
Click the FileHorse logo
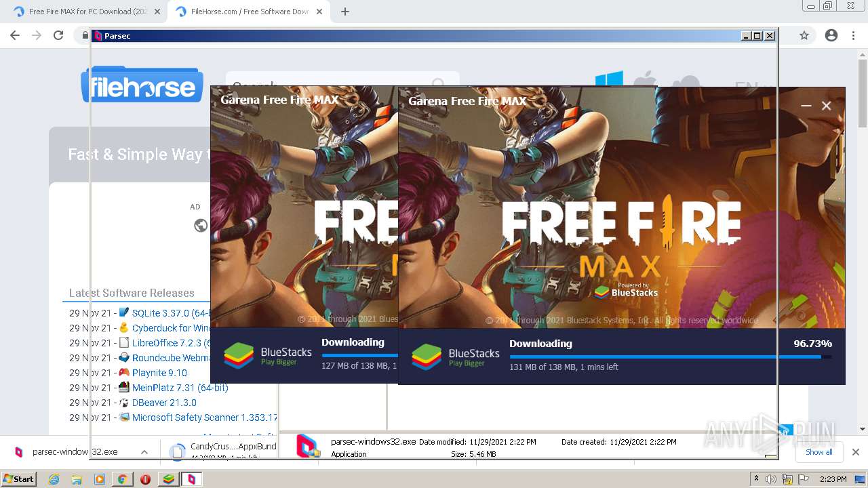click(142, 85)
